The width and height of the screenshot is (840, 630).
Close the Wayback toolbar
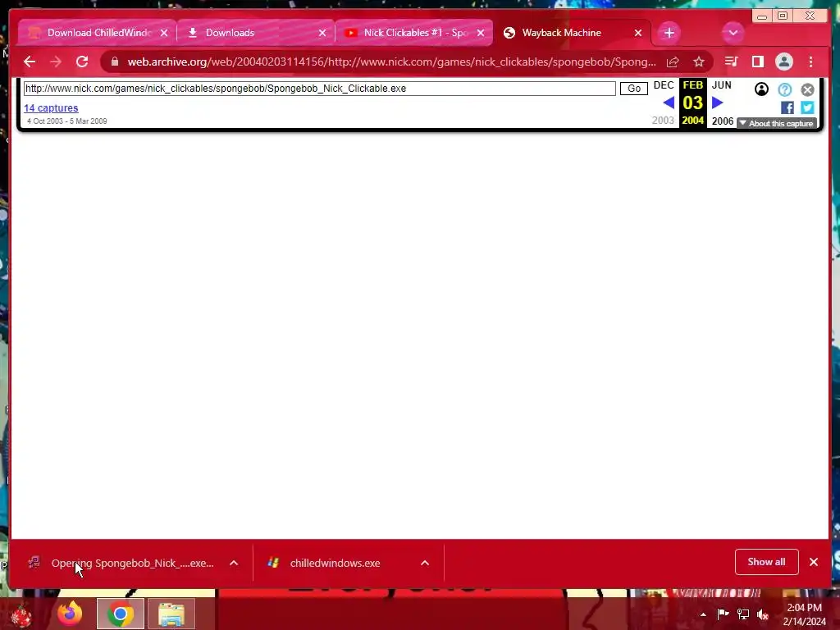pos(808,89)
